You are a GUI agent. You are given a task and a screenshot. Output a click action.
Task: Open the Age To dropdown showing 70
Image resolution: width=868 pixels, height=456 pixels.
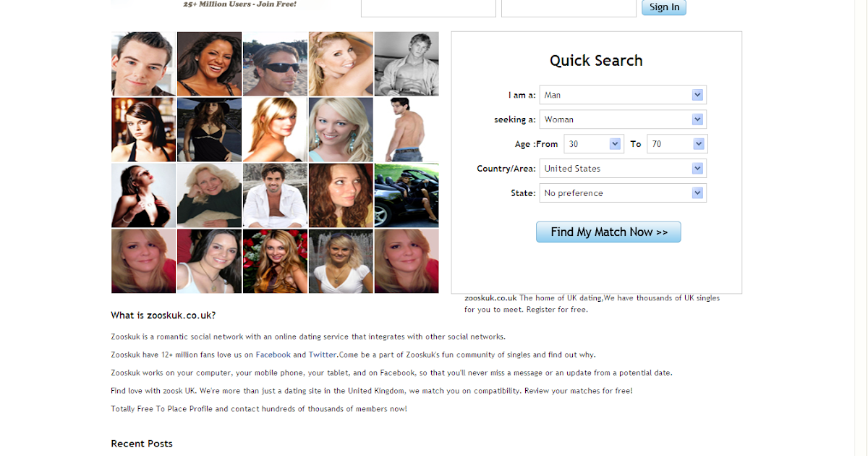click(x=677, y=144)
